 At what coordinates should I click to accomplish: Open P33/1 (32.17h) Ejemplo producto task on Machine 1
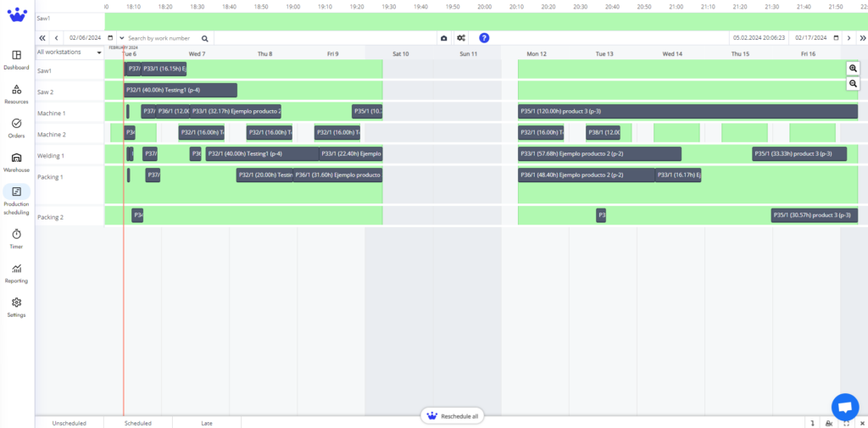point(236,111)
